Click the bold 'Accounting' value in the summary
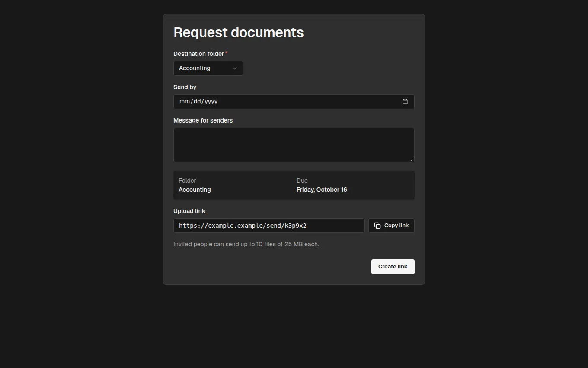 pos(195,190)
